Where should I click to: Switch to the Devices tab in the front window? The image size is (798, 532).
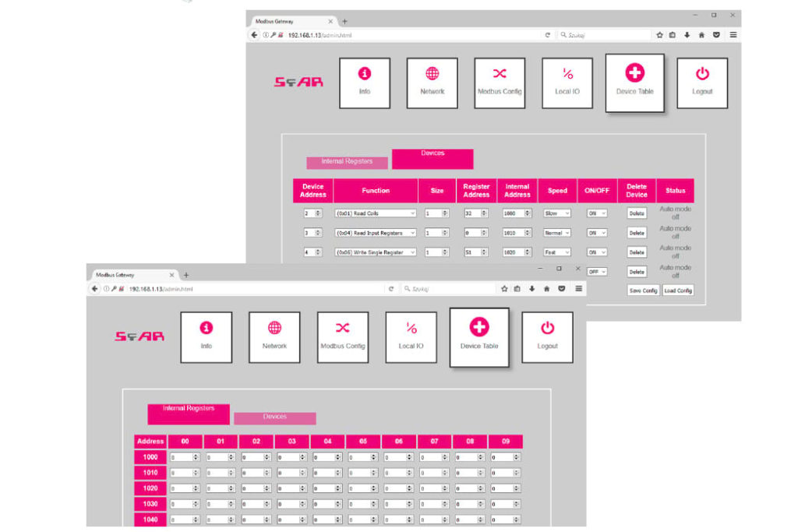274,417
